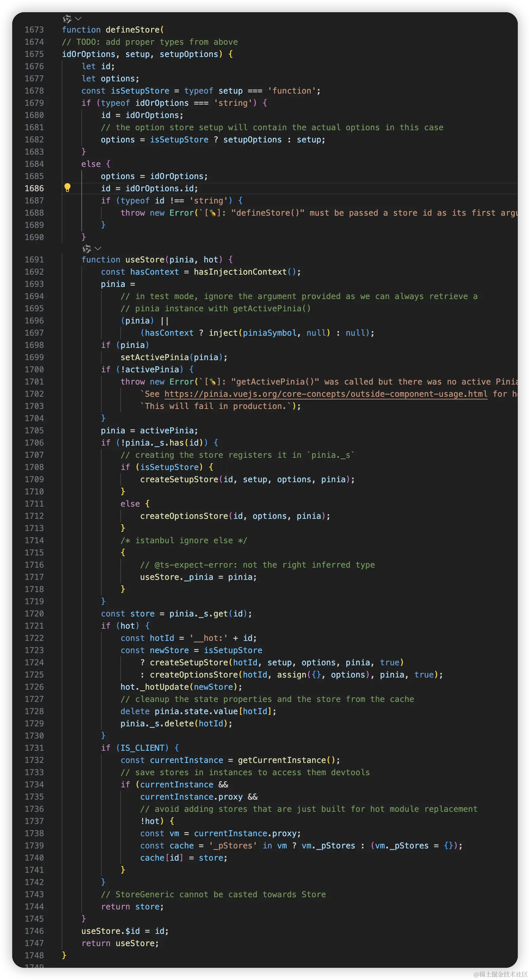Click 'return store;' on line 1744
The height and width of the screenshot is (980, 530).
point(132,906)
